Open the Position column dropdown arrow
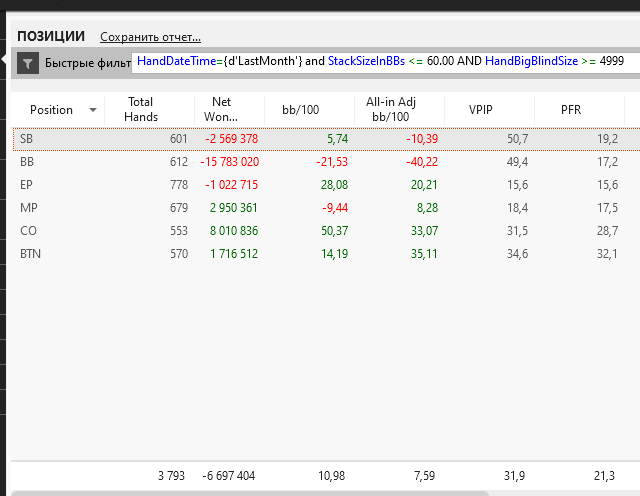 [x=93, y=110]
